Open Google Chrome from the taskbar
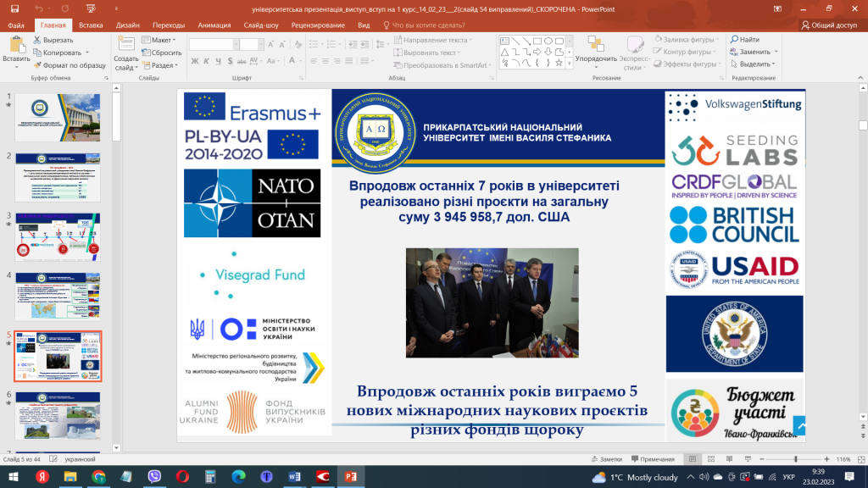 coord(99,477)
